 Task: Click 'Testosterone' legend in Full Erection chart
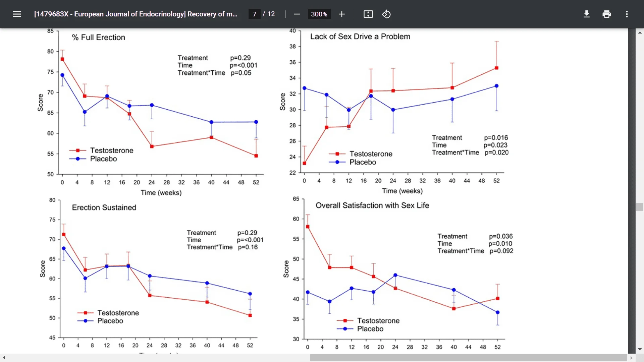(112, 150)
